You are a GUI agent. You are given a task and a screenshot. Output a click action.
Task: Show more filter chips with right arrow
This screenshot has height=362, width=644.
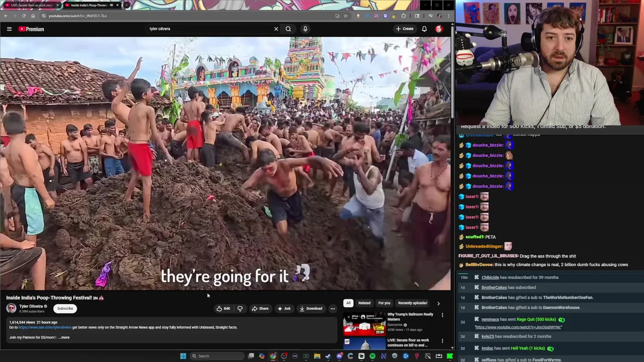[438, 303]
